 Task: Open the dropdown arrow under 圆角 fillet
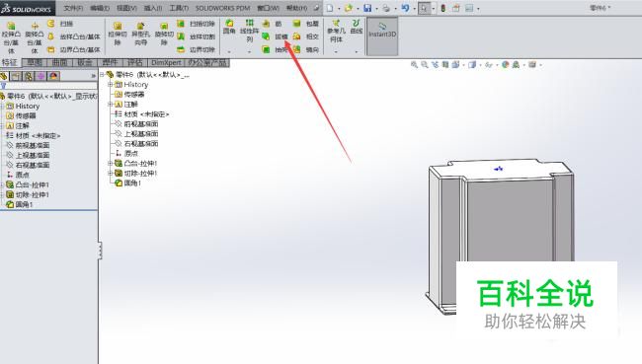(229, 52)
